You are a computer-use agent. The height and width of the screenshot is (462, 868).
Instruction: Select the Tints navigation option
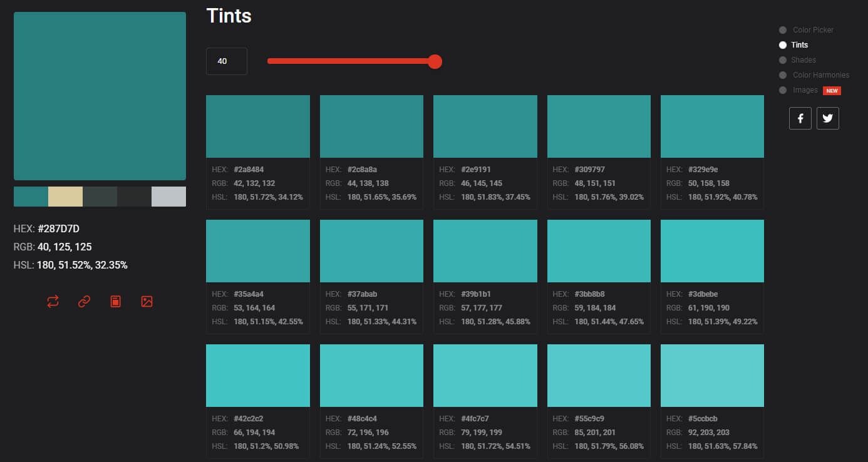(x=782, y=44)
